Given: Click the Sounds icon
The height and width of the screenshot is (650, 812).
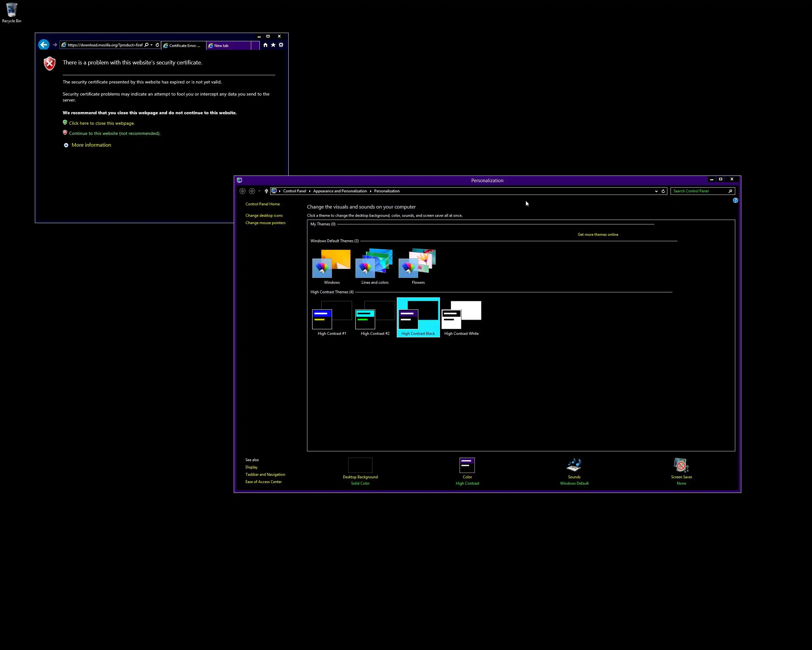Looking at the screenshot, I should [574, 465].
